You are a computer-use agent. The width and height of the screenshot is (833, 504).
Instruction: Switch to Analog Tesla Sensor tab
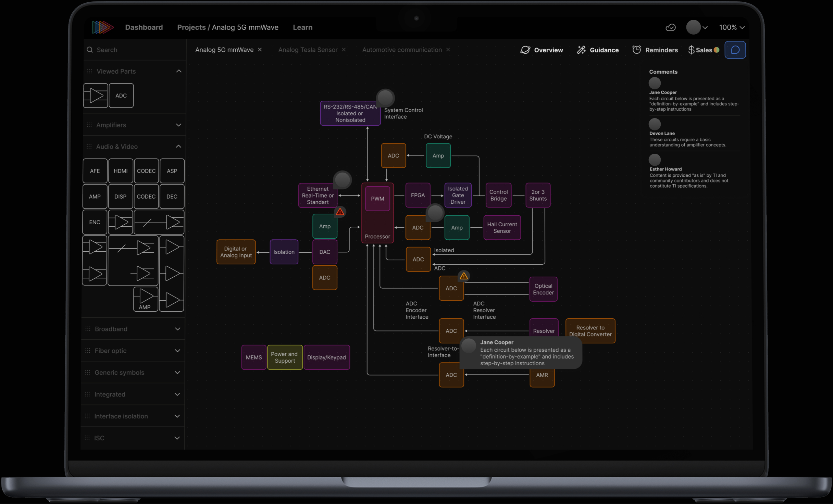tap(308, 50)
